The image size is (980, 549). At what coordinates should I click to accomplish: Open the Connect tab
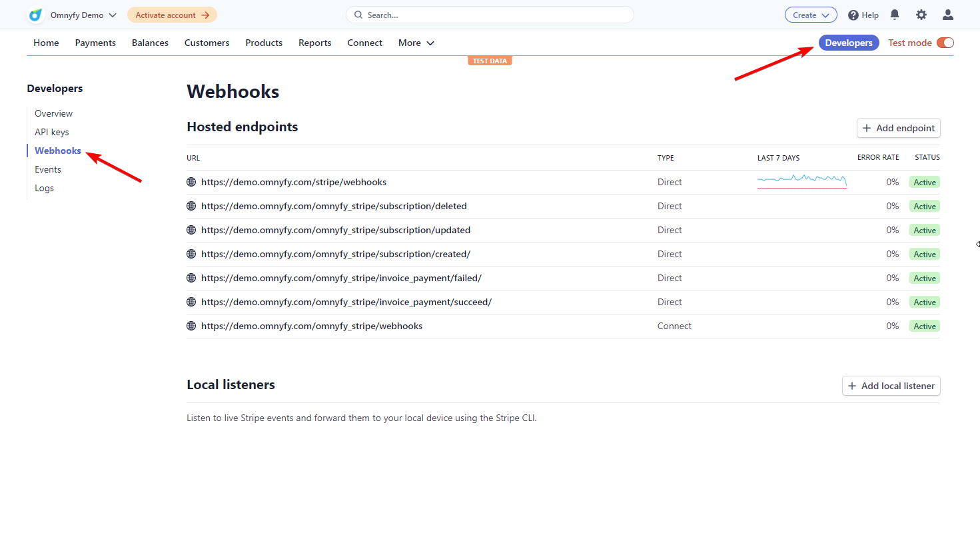click(364, 43)
